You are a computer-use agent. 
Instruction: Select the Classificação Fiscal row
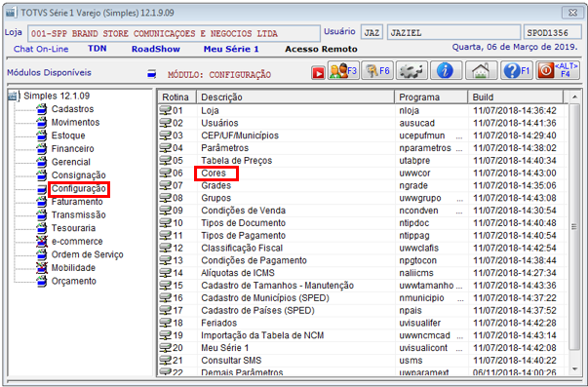pyautogui.click(x=362, y=248)
